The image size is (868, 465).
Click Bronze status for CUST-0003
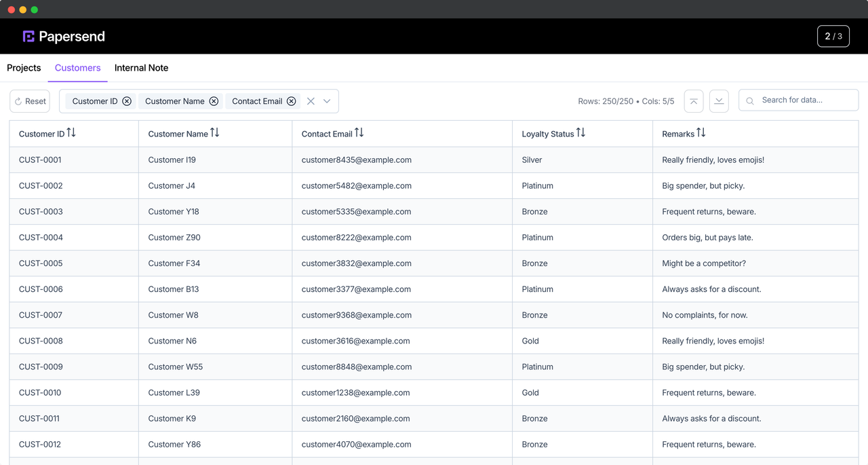(x=535, y=212)
